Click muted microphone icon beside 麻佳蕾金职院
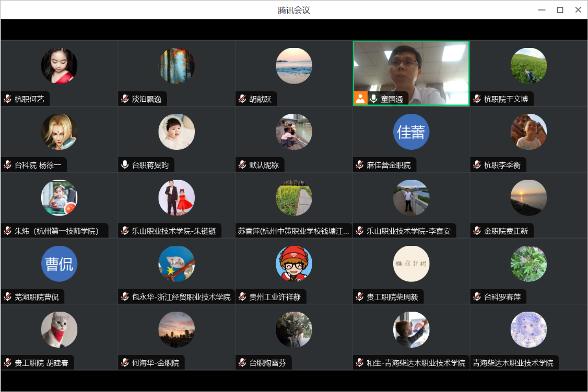588x392 pixels. click(x=360, y=165)
